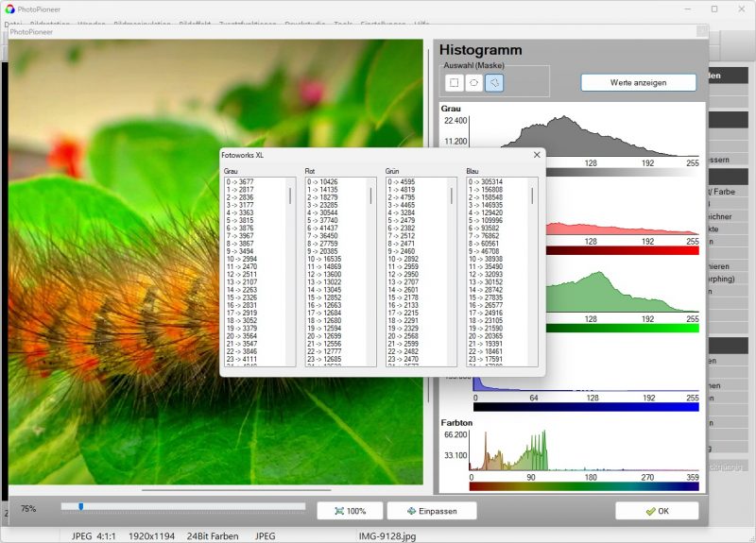Screen dimensions: 756x543
Task: Click the Rot column heading in dialog
Action: point(310,171)
